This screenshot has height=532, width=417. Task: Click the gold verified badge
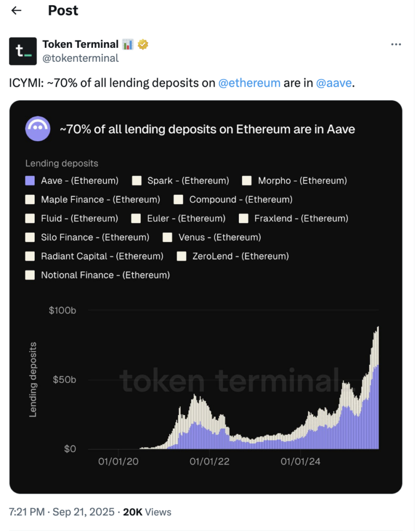click(143, 45)
